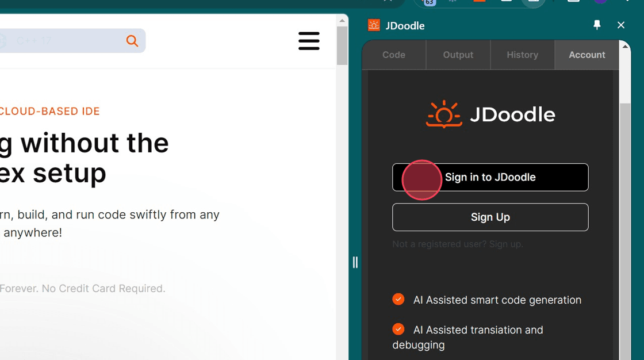Click the Sign up link below the buttons
The height and width of the screenshot is (360, 644).
coord(505,244)
